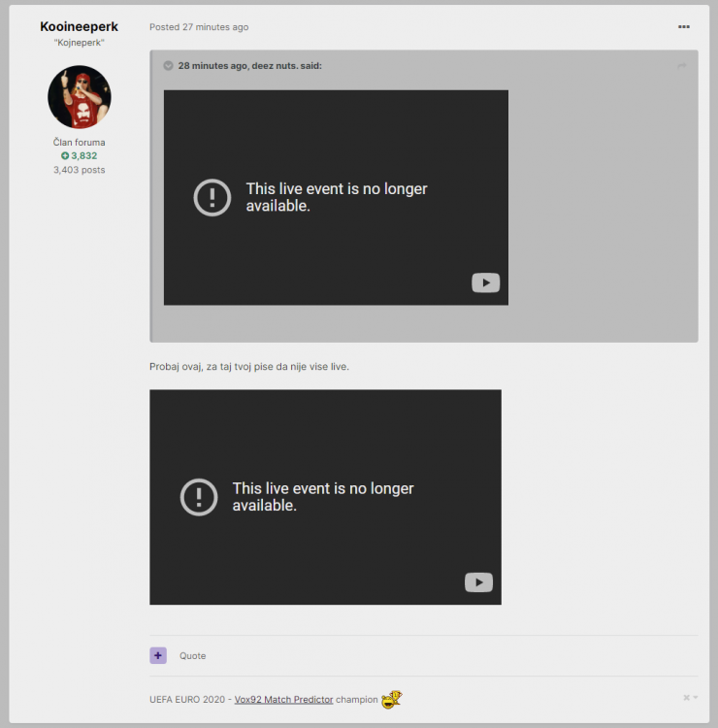718x728 pixels.
Task: Click the warning icon in the quoted video
Action: coord(212,197)
